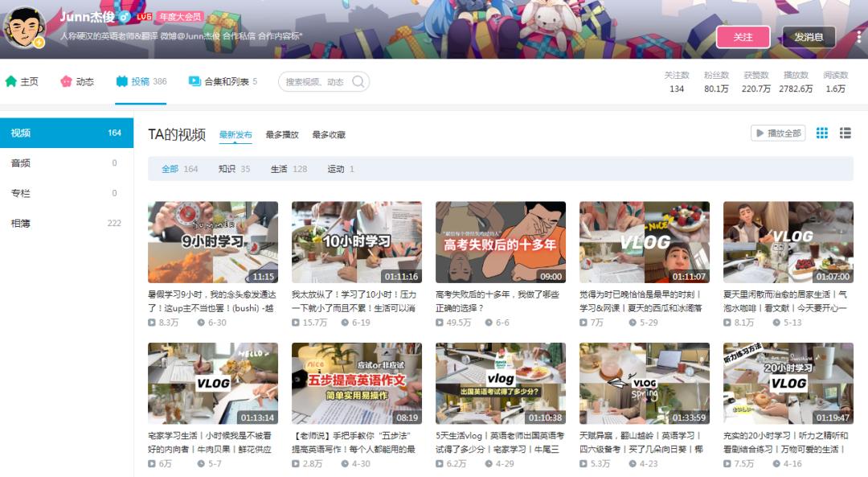Click the 合集和列表 playlist icon
The height and width of the screenshot is (477, 868).
pyautogui.click(x=193, y=81)
